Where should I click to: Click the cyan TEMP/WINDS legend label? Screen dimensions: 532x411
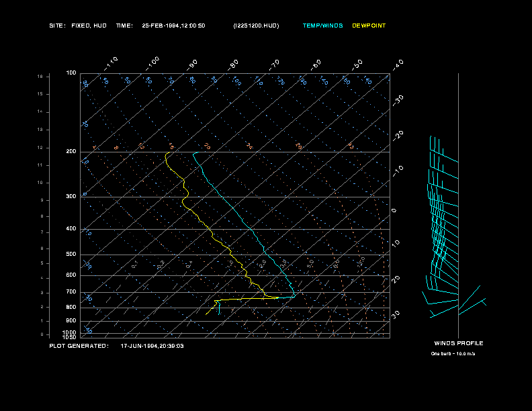pyautogui.click(x=322, y=26)
